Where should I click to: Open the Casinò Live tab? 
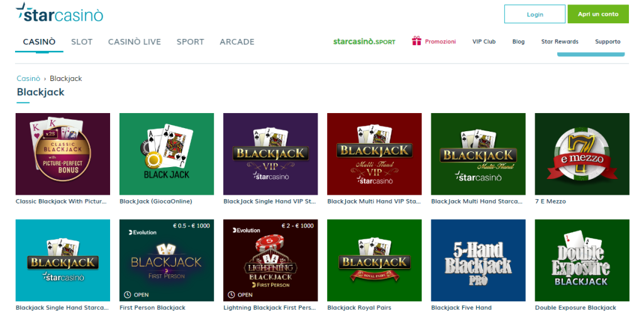coord(135,41)
